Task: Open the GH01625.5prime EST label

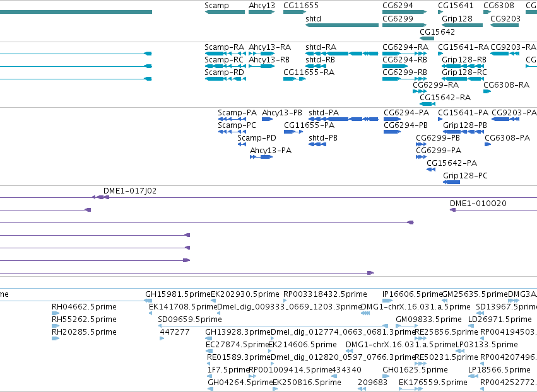Action: [x=415, y=370]
